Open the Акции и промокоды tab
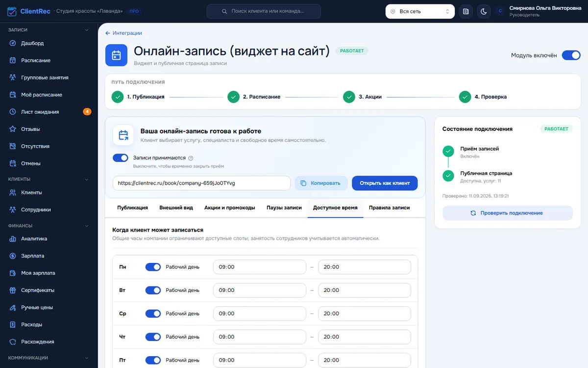Viewport: 588px width, 368px height. [x=230, y=208]
